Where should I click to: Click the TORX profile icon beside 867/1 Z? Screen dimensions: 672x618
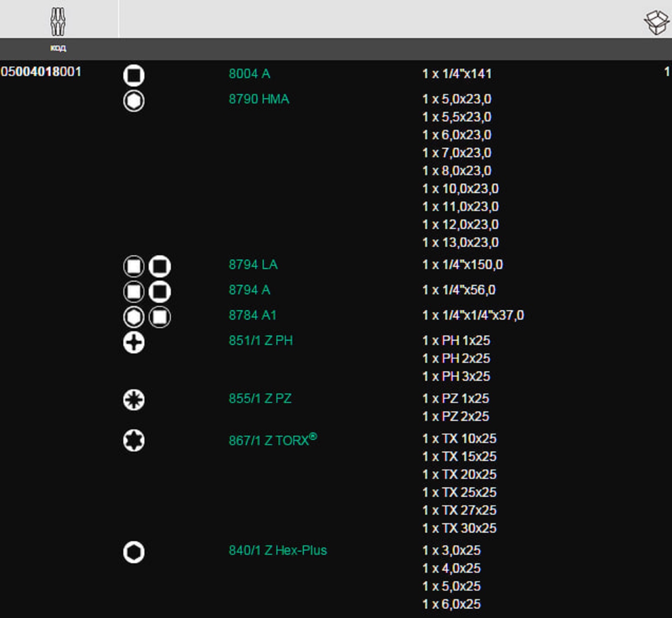134,440
